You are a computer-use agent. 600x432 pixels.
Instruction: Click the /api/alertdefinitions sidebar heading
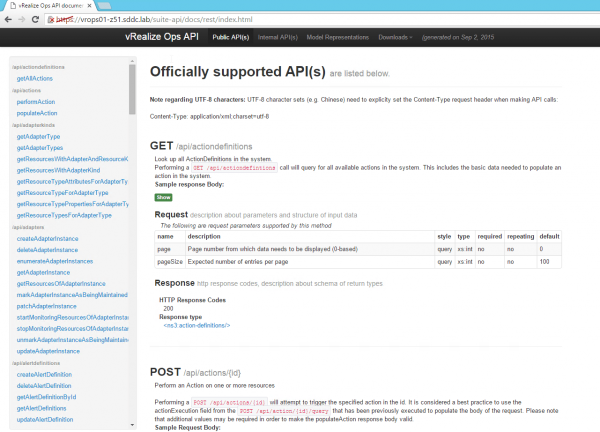(x=36, y=363)
